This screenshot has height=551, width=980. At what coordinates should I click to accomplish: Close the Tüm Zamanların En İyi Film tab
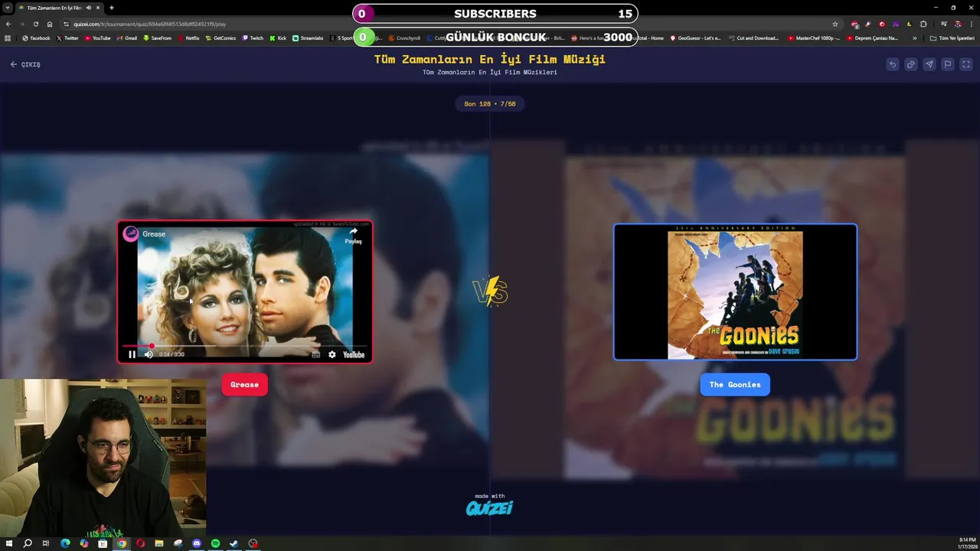point(100,8)
